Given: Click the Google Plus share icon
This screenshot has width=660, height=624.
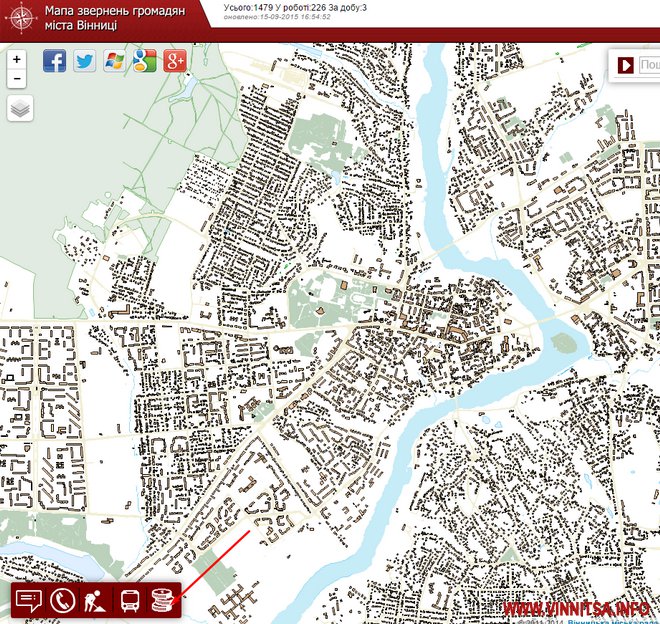Looking at the screenshot, I should pos(176,61).
